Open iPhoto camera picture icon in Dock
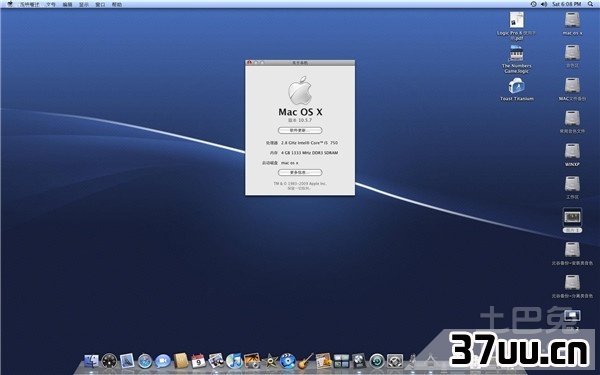 (x=252, y=361)
